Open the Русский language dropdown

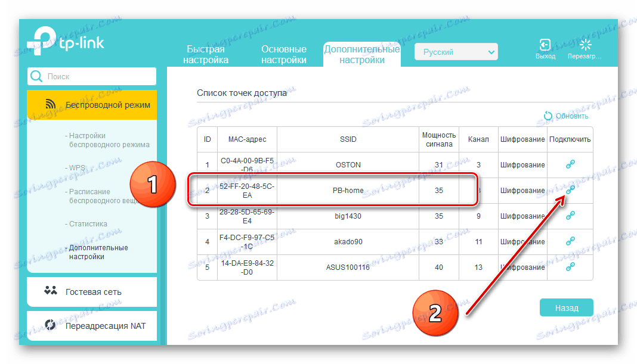(x=456, y=51)
